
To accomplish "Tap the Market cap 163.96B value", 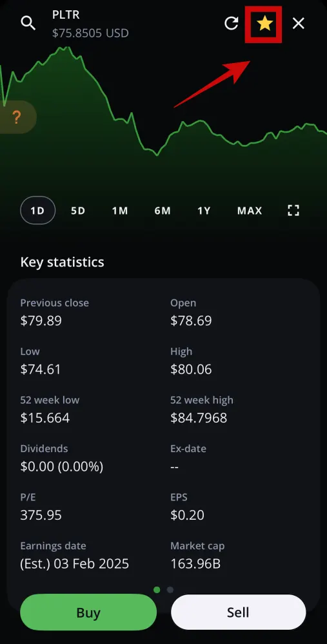I will (x=195, y=563).
